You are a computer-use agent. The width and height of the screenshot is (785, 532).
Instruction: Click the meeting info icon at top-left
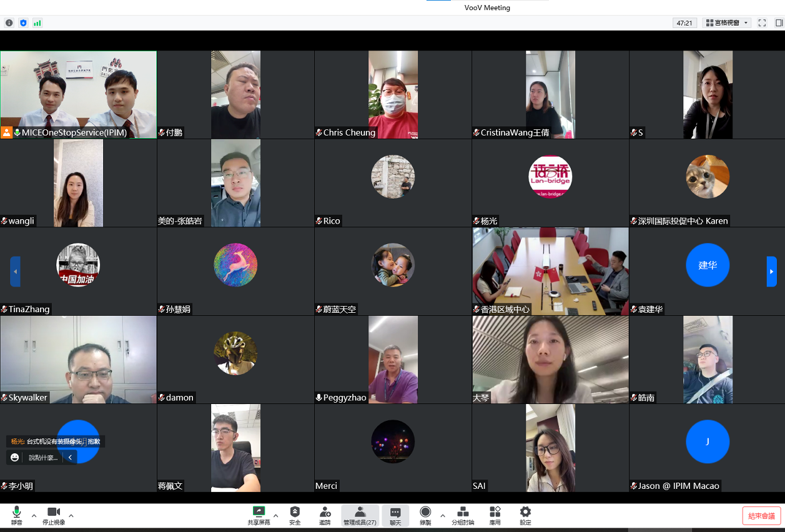pos(9,23)
